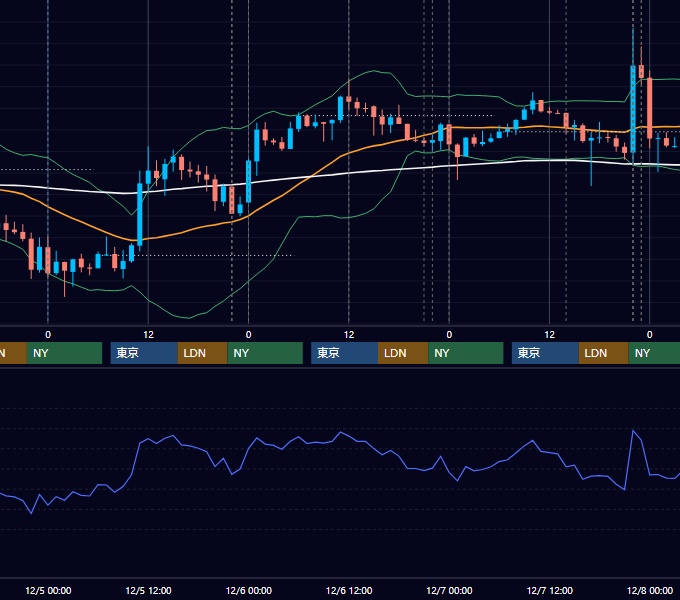Screen dimensions: 680x600
Task: Select the 12/8 00:00 time axis label
Action: [x=650, y=590]
